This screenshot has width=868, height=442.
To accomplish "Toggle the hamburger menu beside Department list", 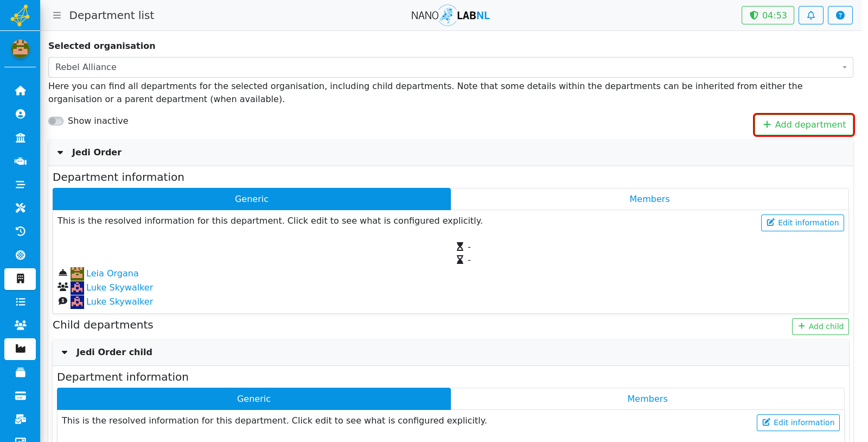I will pos(57,15).
